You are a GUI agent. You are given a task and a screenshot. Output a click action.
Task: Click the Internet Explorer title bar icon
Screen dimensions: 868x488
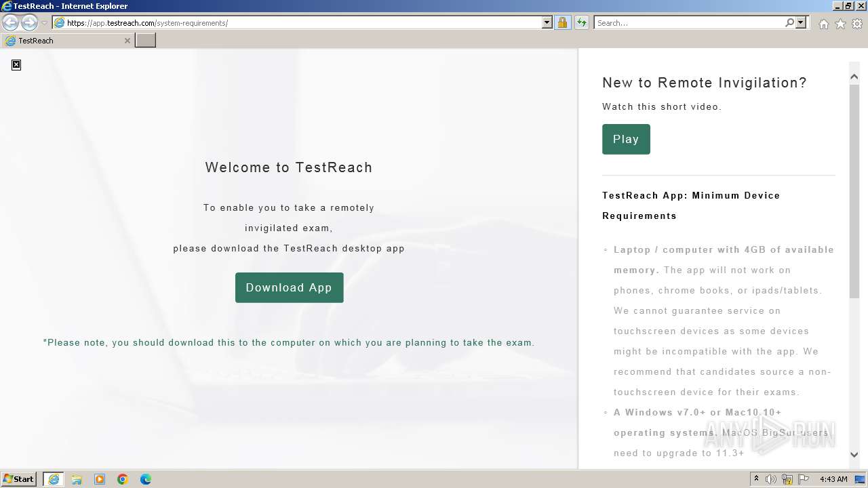[7, 6]
